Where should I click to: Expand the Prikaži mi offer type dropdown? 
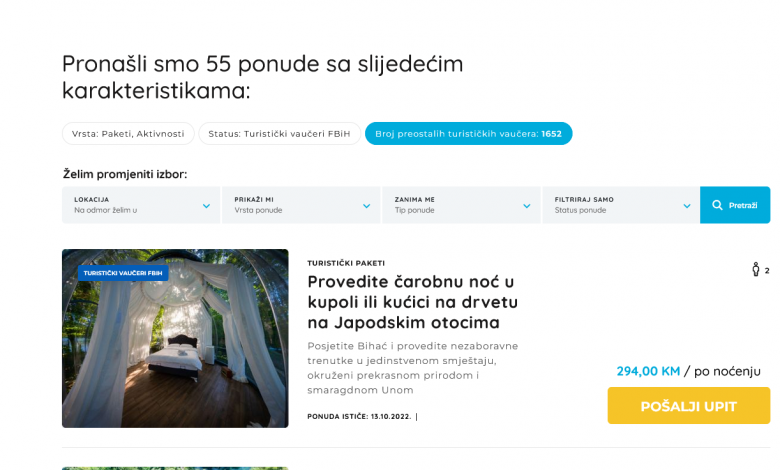(x=301, y=205)
